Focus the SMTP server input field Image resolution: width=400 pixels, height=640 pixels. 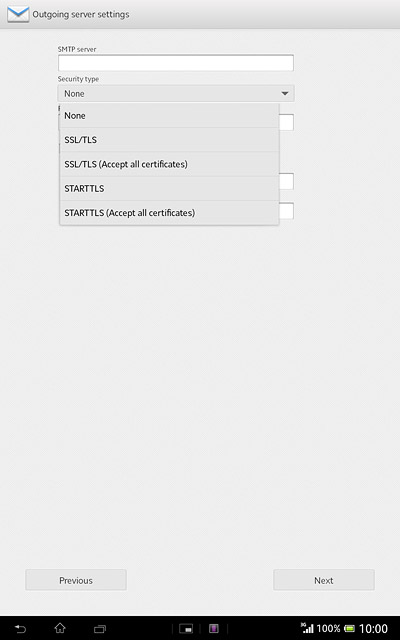[176, 63]
